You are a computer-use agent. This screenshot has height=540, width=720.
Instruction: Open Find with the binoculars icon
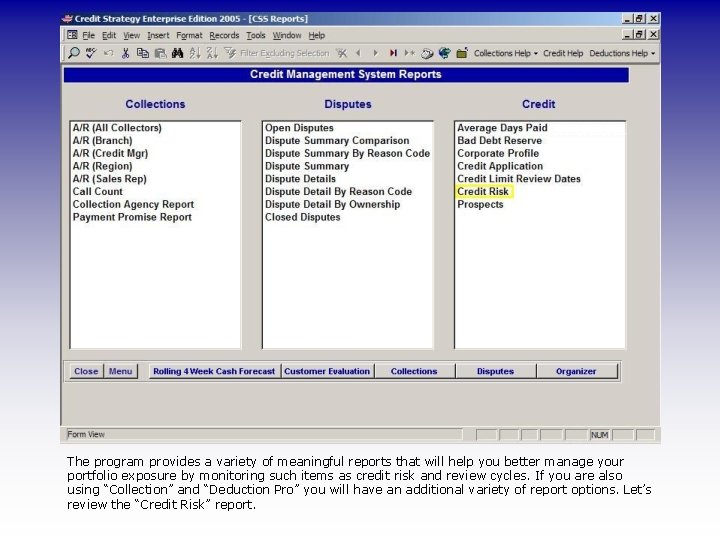178,53
